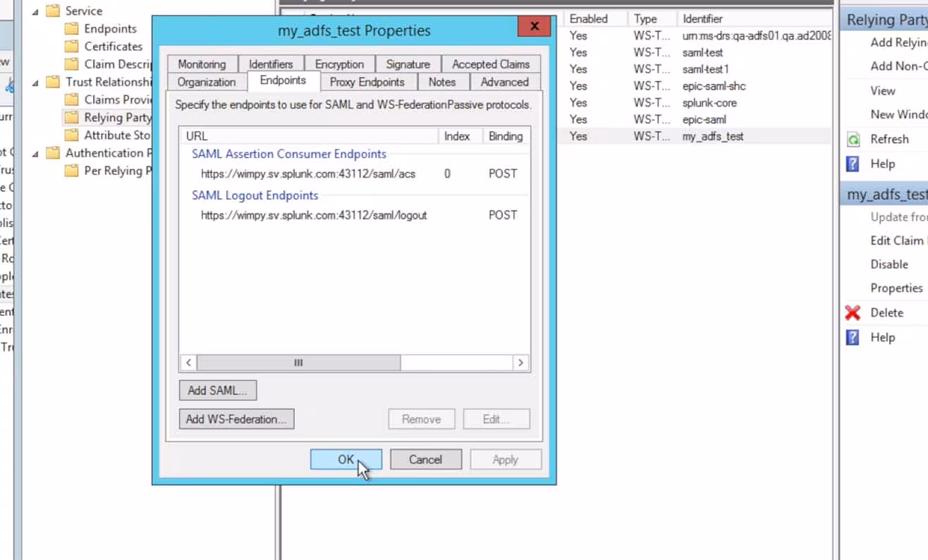This screenshot has height=560, width=928.
Task: Open the Advanced tab
Action: (504, 82)
